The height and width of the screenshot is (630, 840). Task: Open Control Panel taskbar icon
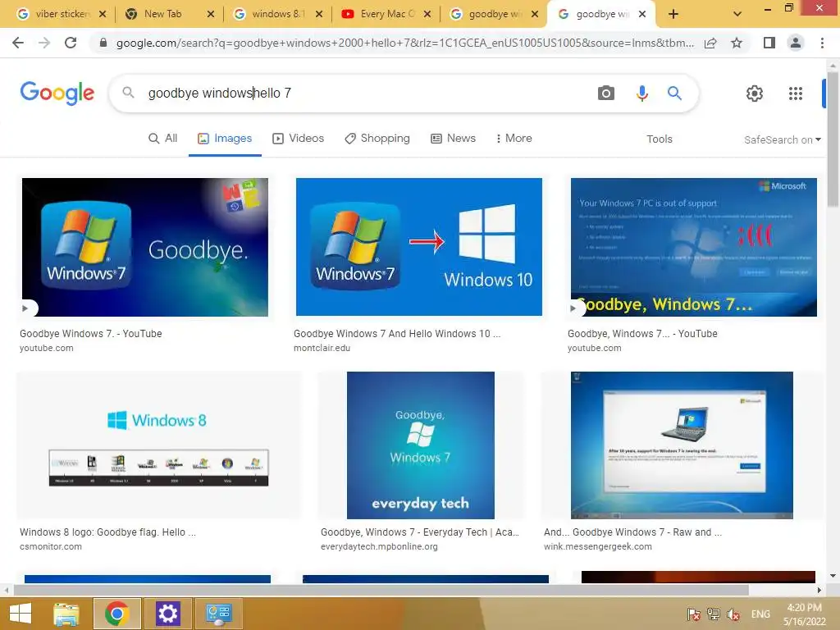pyautogui.click(x=218, y=614)
